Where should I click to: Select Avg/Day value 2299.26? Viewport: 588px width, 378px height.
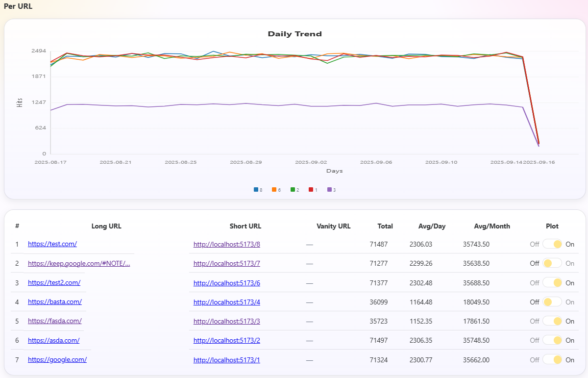click(421, 263)
